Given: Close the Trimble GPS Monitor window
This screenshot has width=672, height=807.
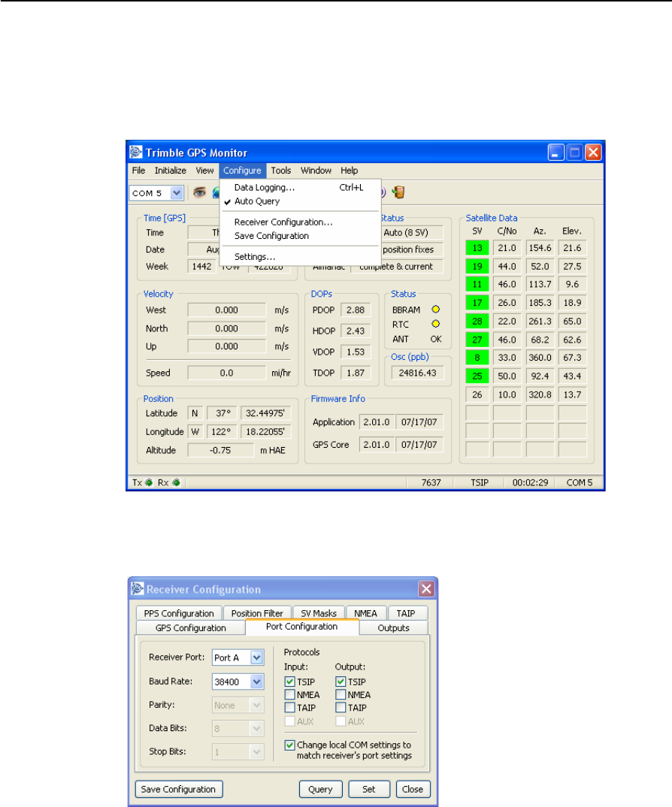Looking at the screenshot, I should (x=593, y=153).
